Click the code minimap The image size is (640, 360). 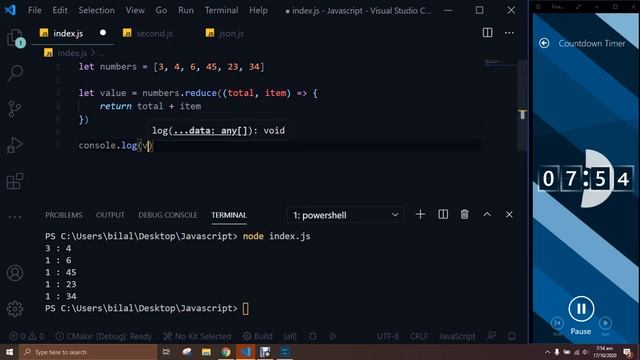pos(500,63)
